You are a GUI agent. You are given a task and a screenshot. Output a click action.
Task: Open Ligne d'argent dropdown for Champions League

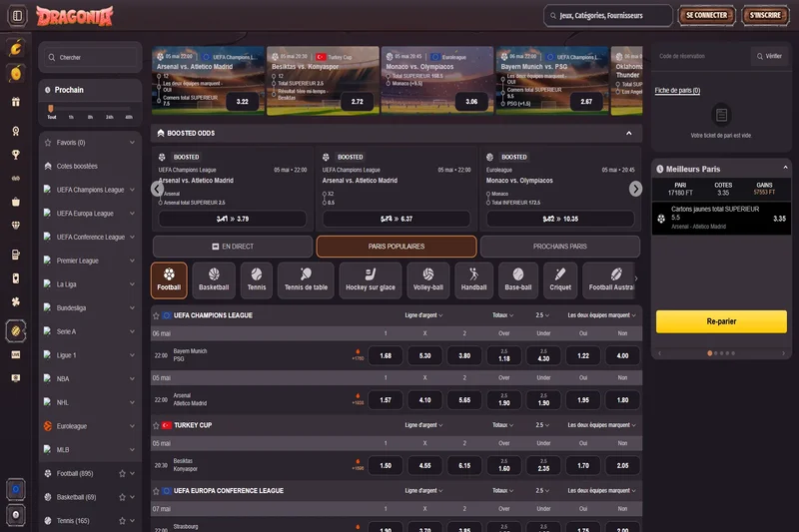pyautogui.click(x=423, y=315)
